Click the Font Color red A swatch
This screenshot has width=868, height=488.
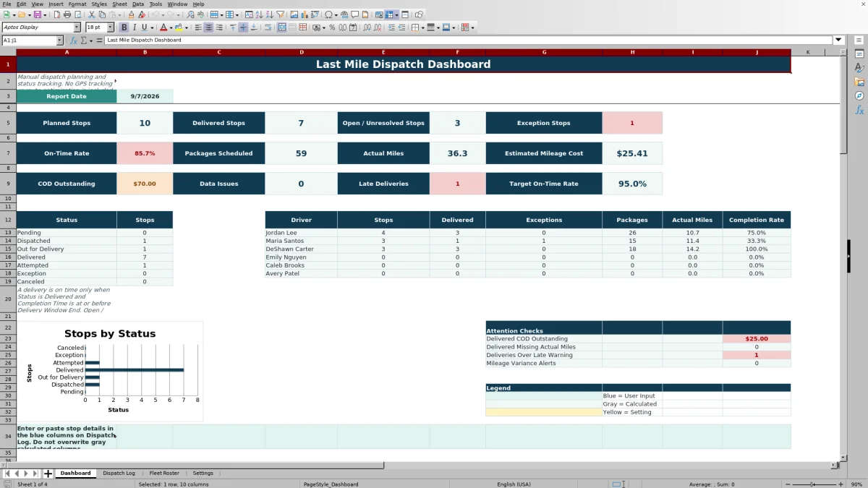[163, 27]
